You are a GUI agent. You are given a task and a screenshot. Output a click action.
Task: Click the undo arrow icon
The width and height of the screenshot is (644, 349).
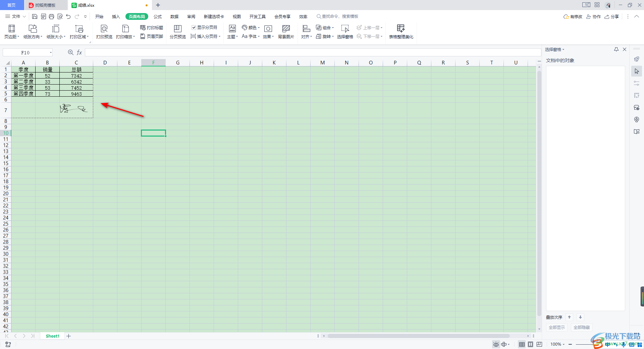pyautogui.click(x=68, y=16)
